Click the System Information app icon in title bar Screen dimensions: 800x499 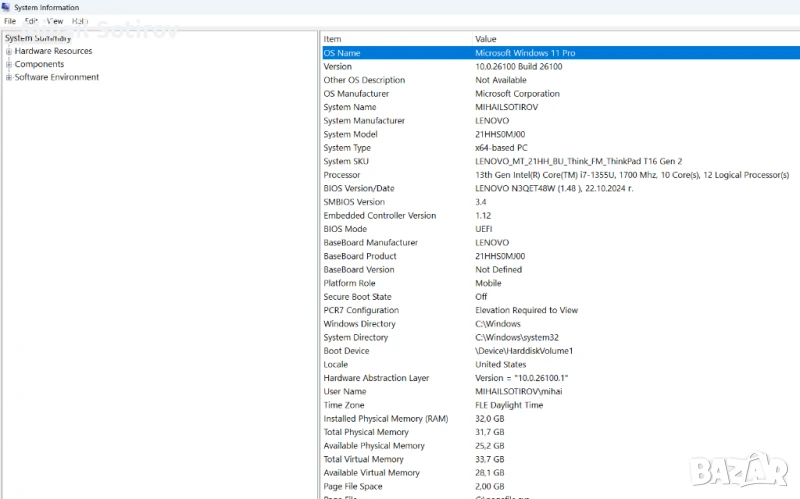tap(6, 7)
